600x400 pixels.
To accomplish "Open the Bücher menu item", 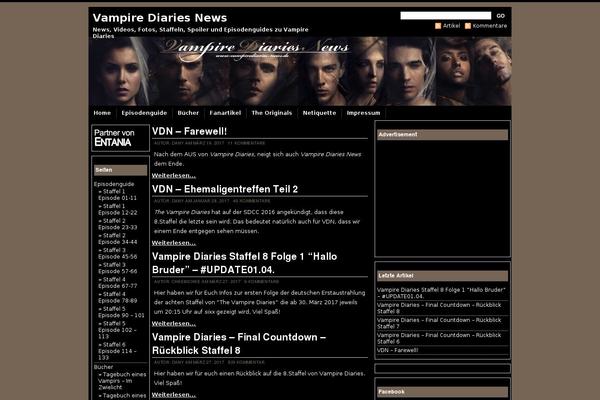I will [188, 113].
